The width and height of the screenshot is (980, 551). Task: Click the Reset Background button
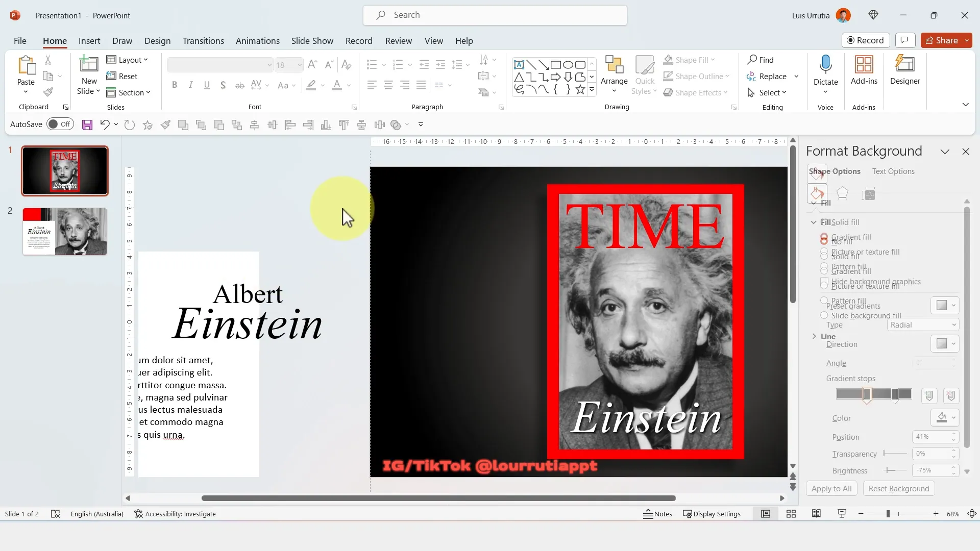pos(899,488)
